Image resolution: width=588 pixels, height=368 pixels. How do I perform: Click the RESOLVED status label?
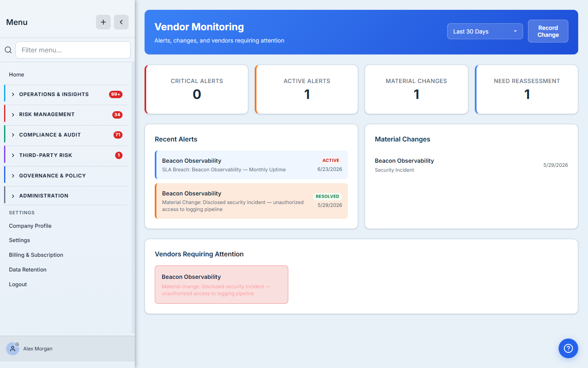pos(327,196)
